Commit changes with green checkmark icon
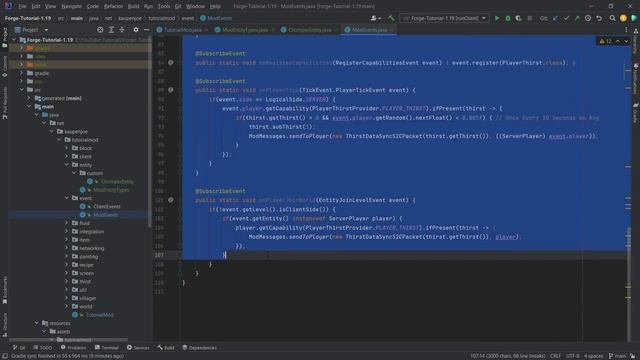 coord(566,18)
